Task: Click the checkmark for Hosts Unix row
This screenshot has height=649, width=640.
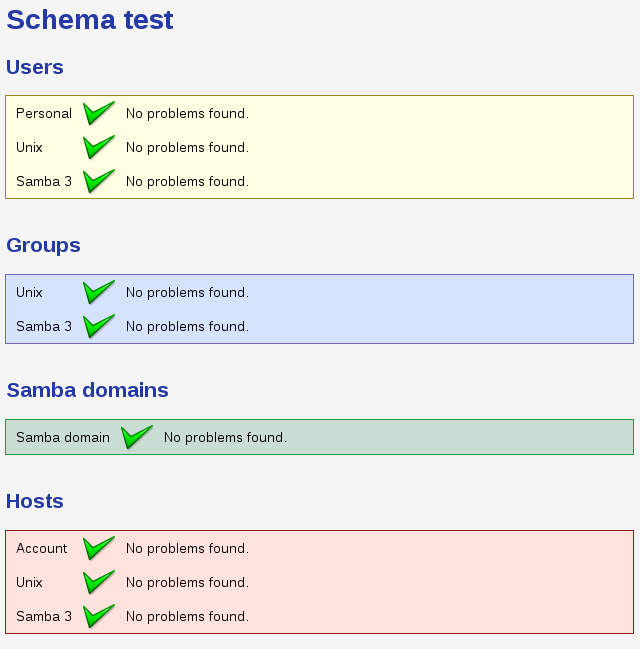Action: pos(98,582)
